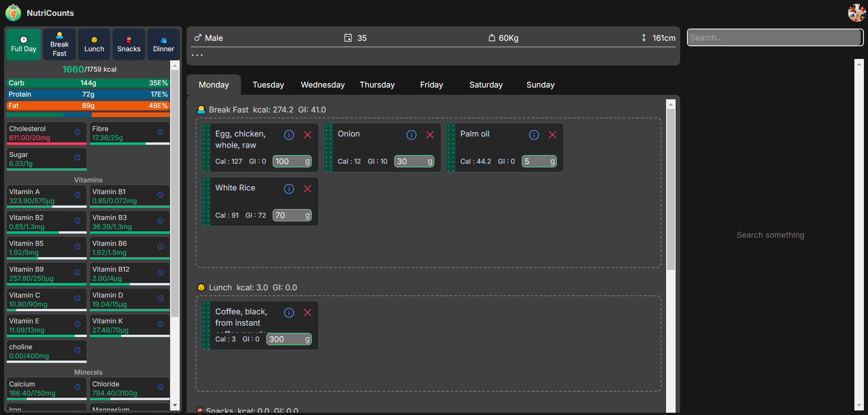This screenshot has height=415, width=868.
Task: Open info for Palm oil
Action: tap(534, 135)
